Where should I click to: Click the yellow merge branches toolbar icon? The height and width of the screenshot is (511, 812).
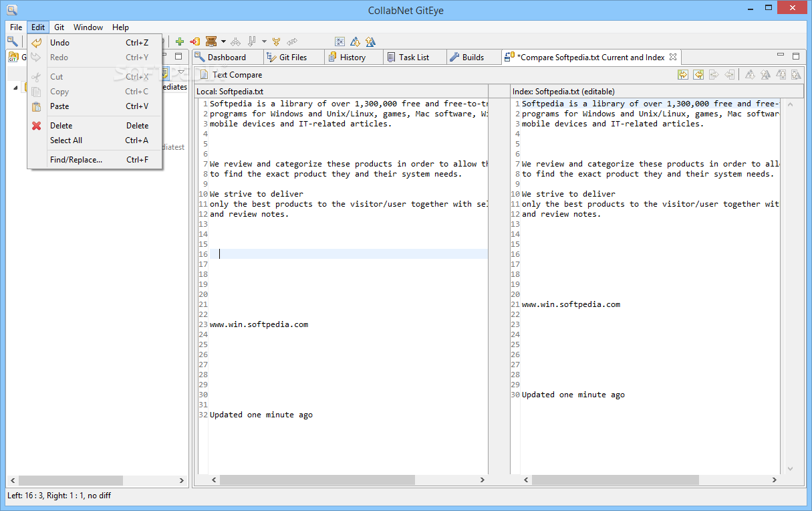point(276,41)
